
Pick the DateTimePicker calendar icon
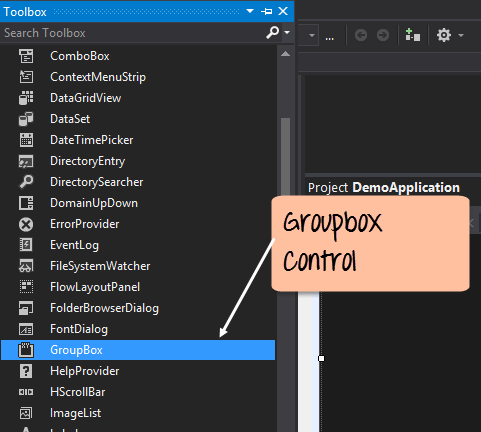coord(26,140)
